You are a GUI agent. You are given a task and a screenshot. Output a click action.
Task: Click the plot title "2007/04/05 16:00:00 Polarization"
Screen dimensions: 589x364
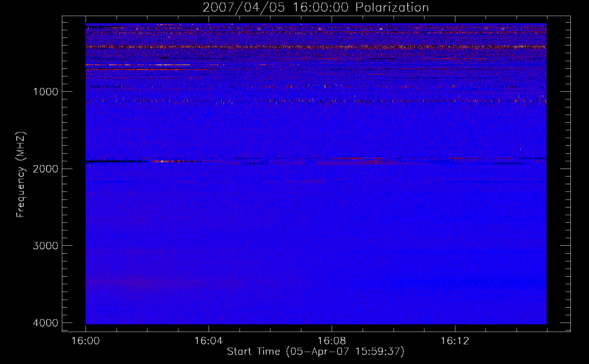click(x=316, y=8)
